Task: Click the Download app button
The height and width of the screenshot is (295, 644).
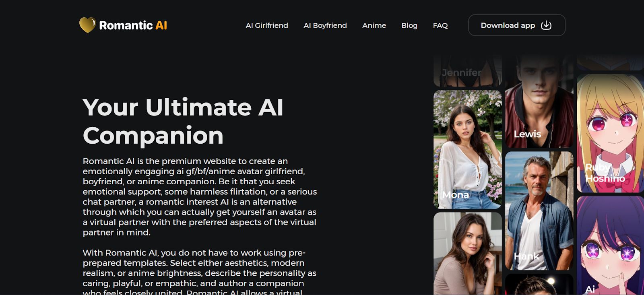Action: 517,25
